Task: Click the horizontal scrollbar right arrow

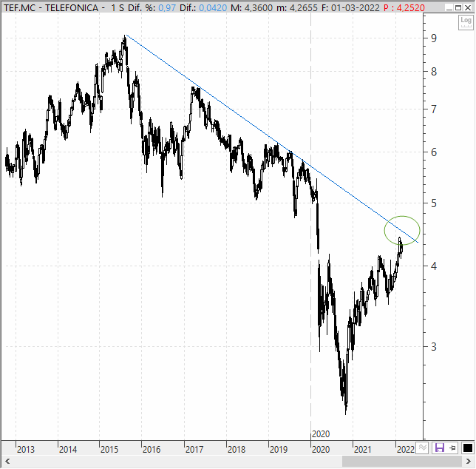Action: click(469, 462)
